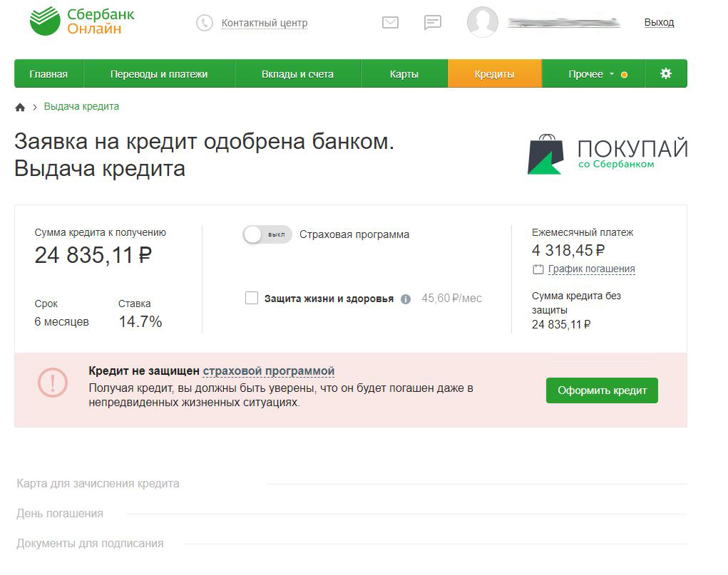
Task: Click the 45,60 ₽/мес insurance price
Action: (452, 299)
